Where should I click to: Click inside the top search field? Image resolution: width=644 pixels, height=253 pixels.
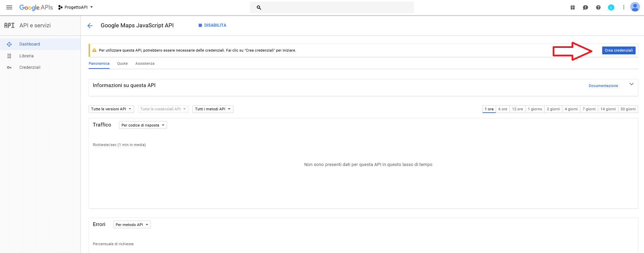click(x=332, y=7)
